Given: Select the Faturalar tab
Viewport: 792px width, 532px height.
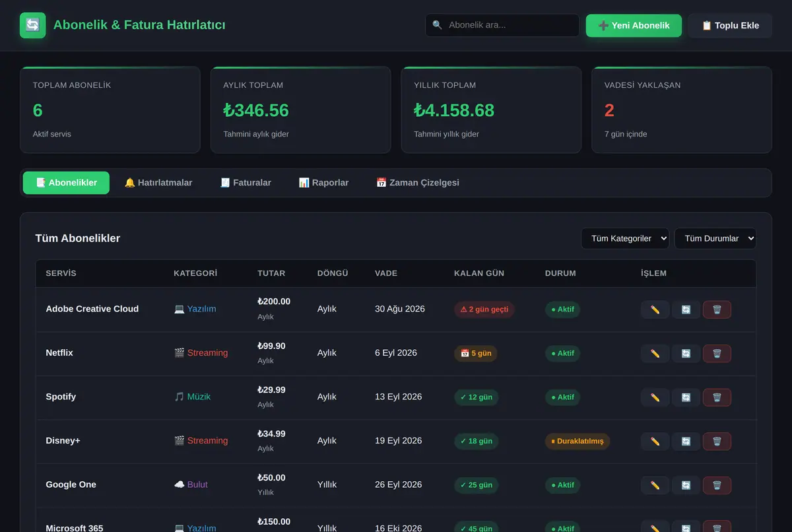Looking at the screenshot, I should [246, 183].
